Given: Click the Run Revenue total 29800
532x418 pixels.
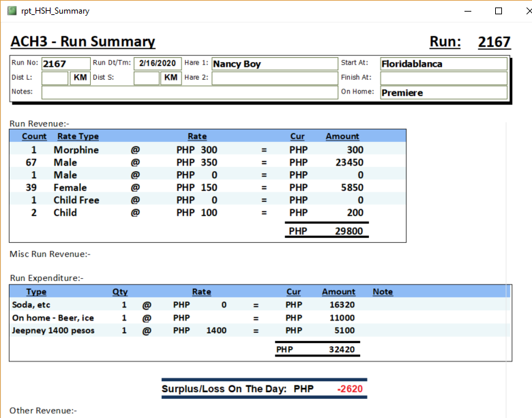Looking at the screenshot, I should [x=349, y=231].
